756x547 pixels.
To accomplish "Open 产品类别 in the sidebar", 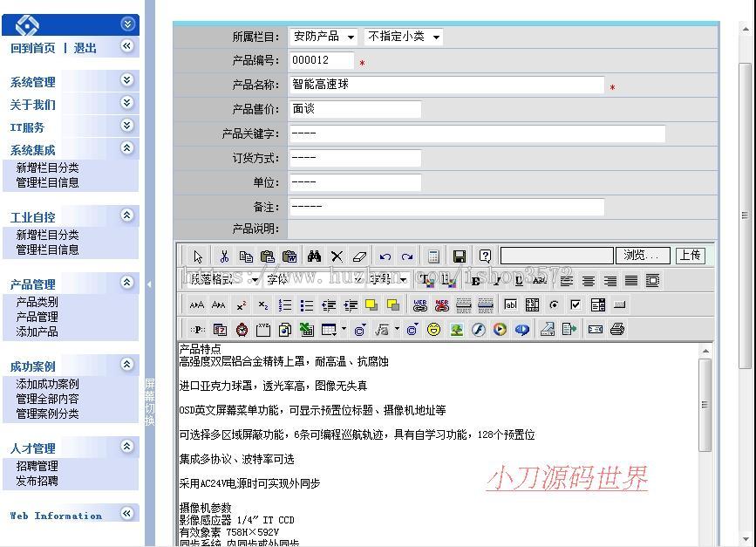I will click(x=37, y=303).
